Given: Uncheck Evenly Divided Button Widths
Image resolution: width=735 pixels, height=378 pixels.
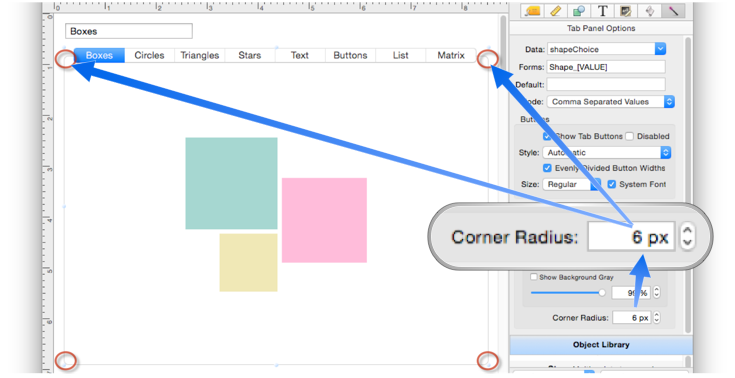Looking at the screenshot, I should tap(547, 168).
